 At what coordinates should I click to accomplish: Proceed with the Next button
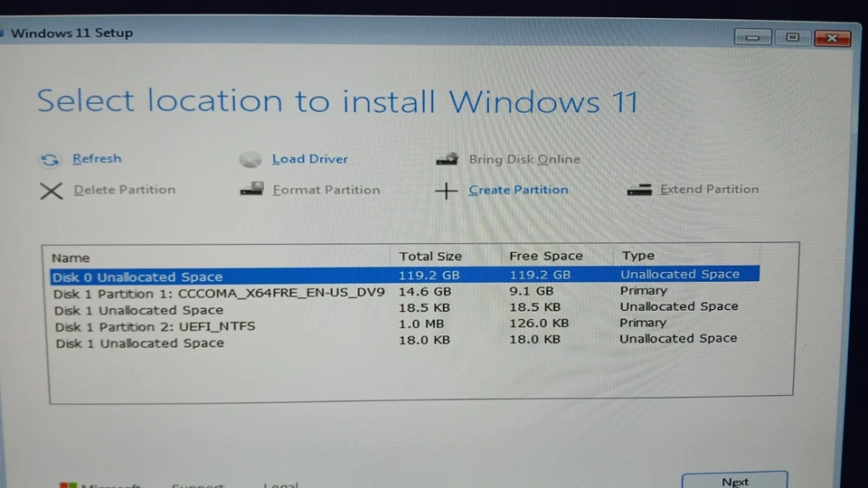734,480
